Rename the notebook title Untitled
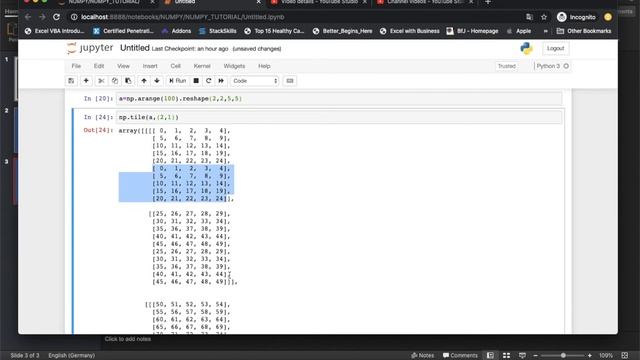Viewport: 640px width, 360px height. (x=135, y=48)
